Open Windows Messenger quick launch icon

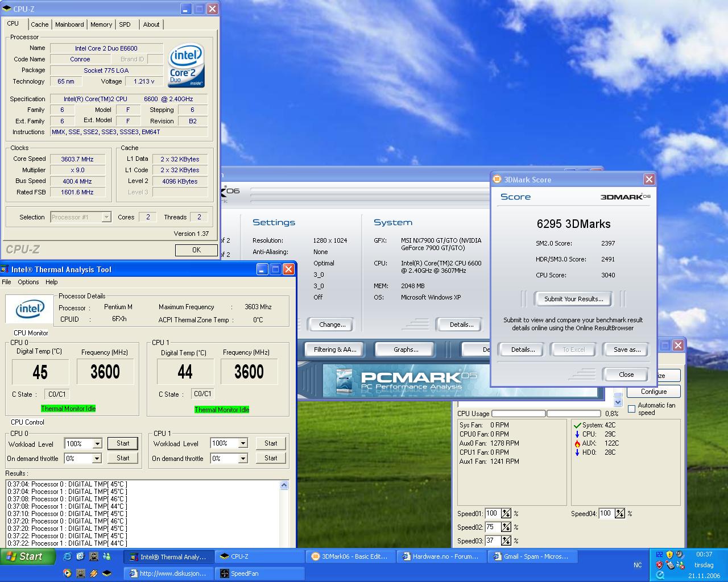point(106,556)
